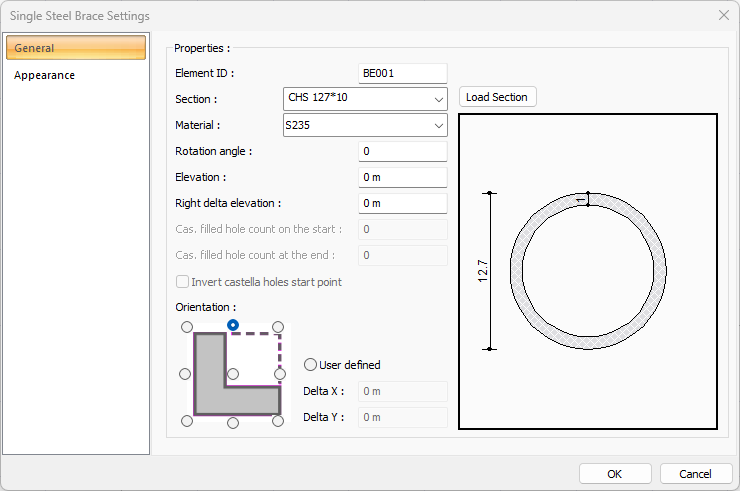740x491 pixels.
Task: Enable the User defined orientation option
Action: (310, 365)
